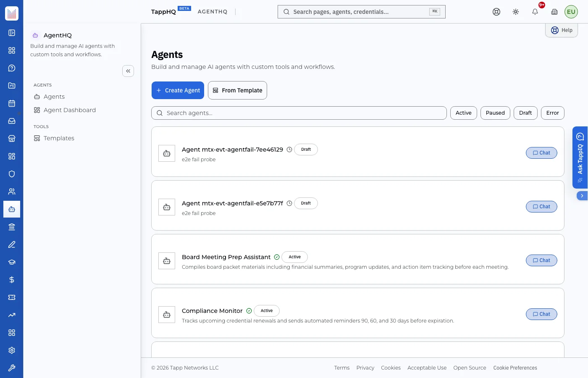Click the From Template button
The height and width of the screenshot is (378, 588).
click(237, 90)
